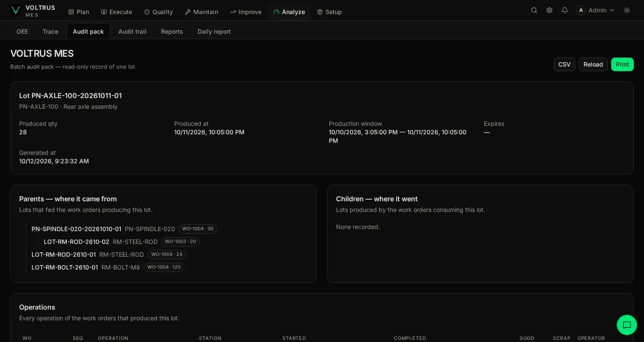Viewport: 644px width, 342px height.
Task: Click the RM-BOLT-M8 part label
Action: pyautogui.click(x=121, y=267)
